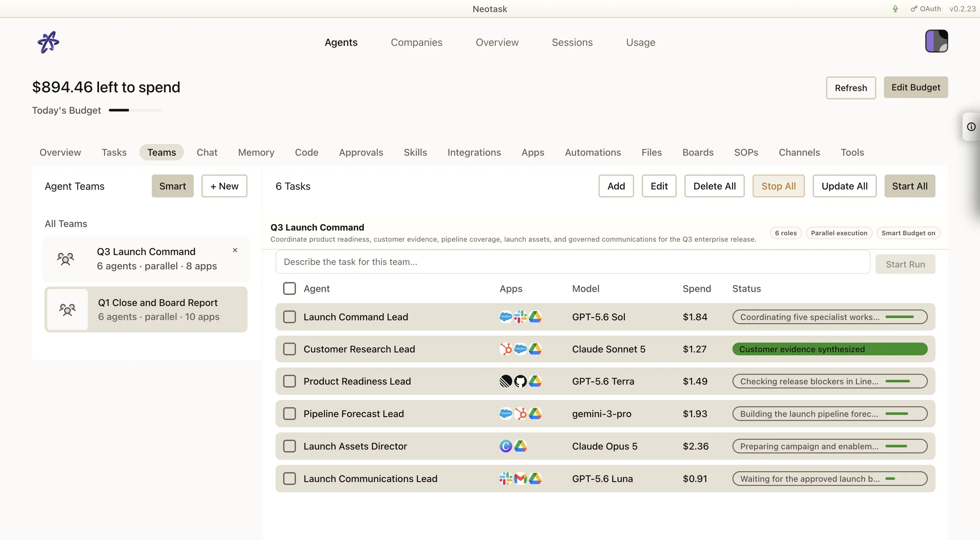Click the Neotask star logo
Screen dimensions: 980x540
coord(49,42)
